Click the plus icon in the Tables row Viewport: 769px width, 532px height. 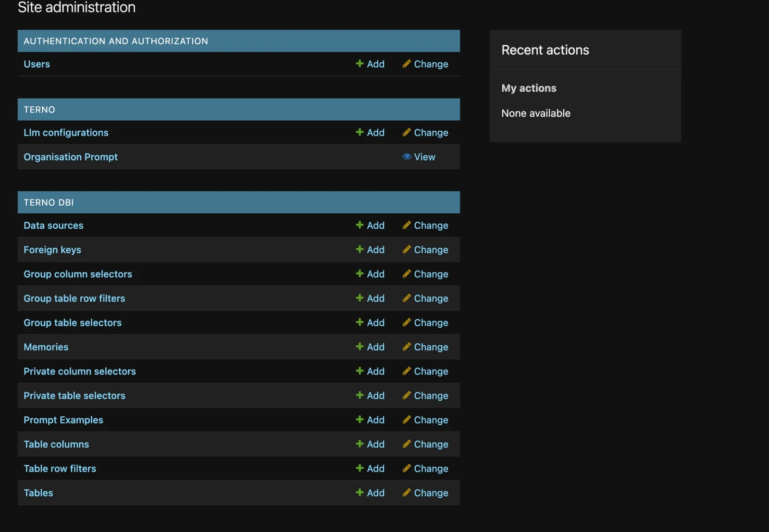pos(360,492)
